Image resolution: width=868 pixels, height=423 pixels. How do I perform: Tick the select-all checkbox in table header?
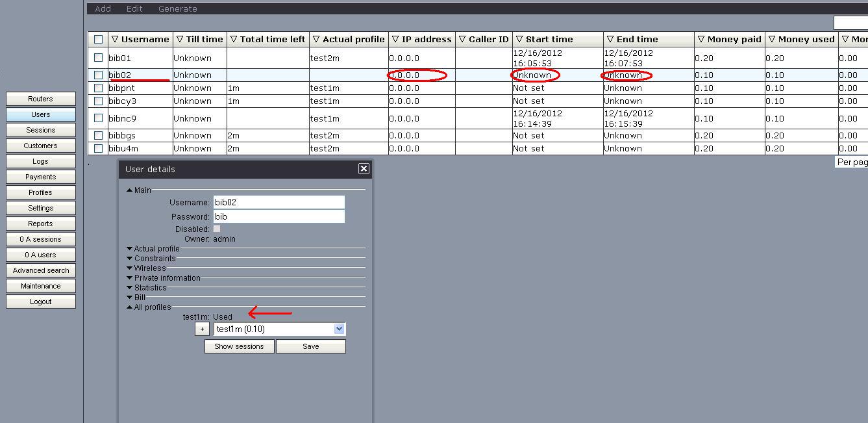click(98, 39)
